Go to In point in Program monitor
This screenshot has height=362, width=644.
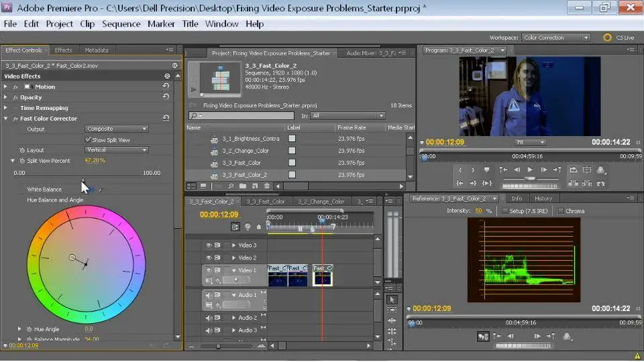[460, 183]
